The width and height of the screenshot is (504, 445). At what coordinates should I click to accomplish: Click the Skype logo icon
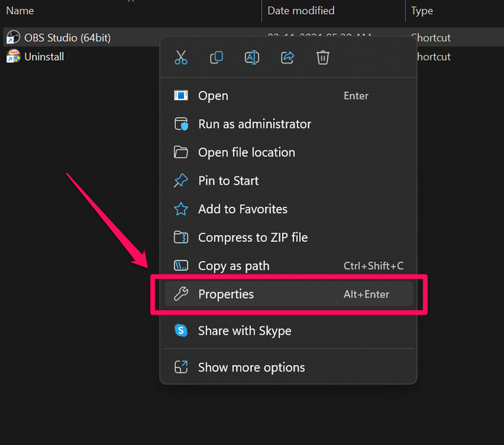181,331
